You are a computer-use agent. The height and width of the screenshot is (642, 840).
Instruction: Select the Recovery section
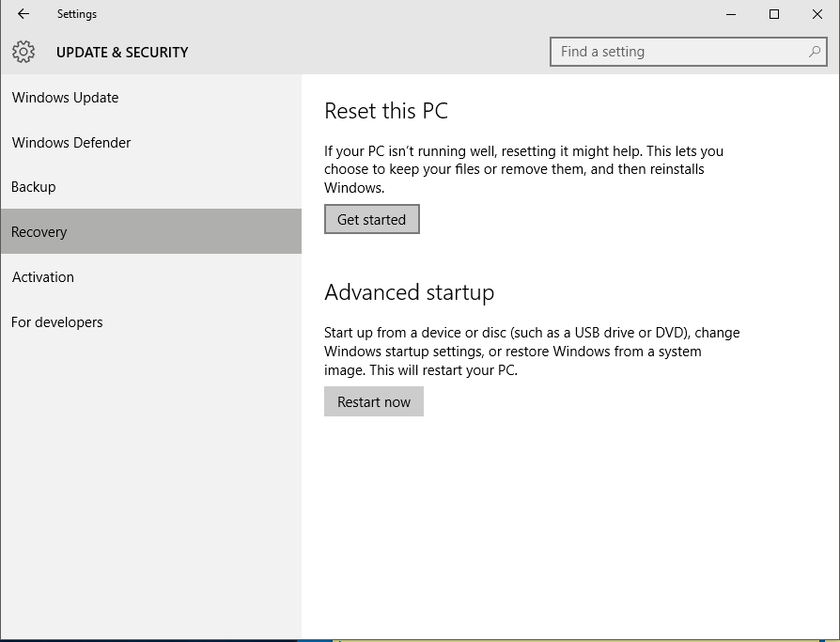[150, 231]
